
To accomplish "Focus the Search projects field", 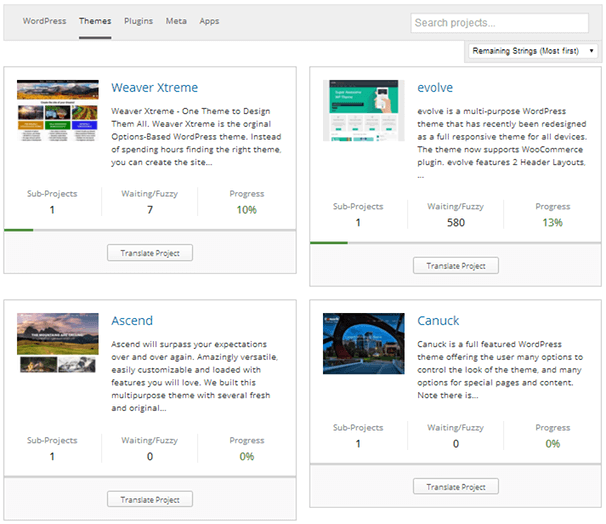I will pyautogui.click(x=499, y=23).
